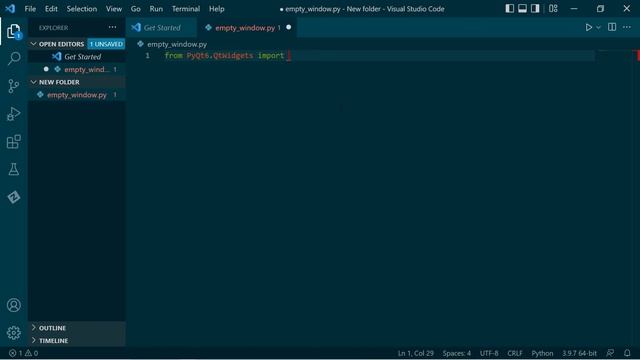Click line 1 code in the editor
Image resolution: width=640 pixels, height=360 pixels.
(x=224, y=56)
